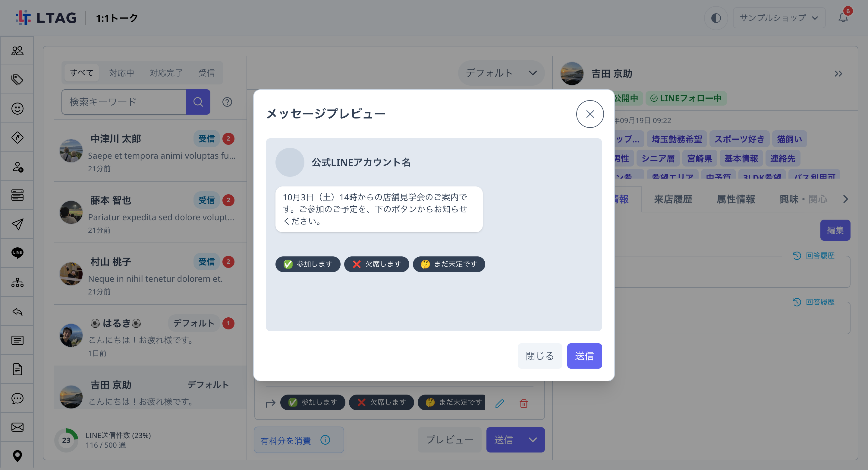
Task: Open the friends list sidebar icon
Action: click(17, 51)
